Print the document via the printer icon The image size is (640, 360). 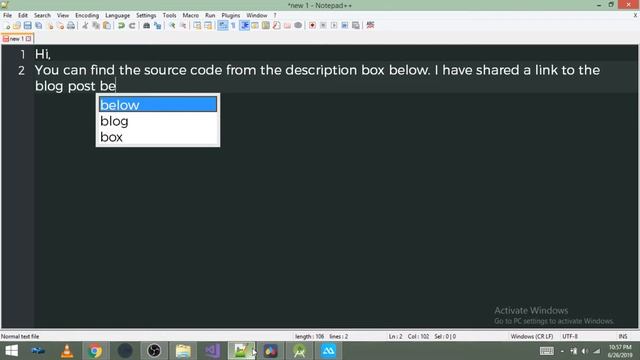coord(71,25)
